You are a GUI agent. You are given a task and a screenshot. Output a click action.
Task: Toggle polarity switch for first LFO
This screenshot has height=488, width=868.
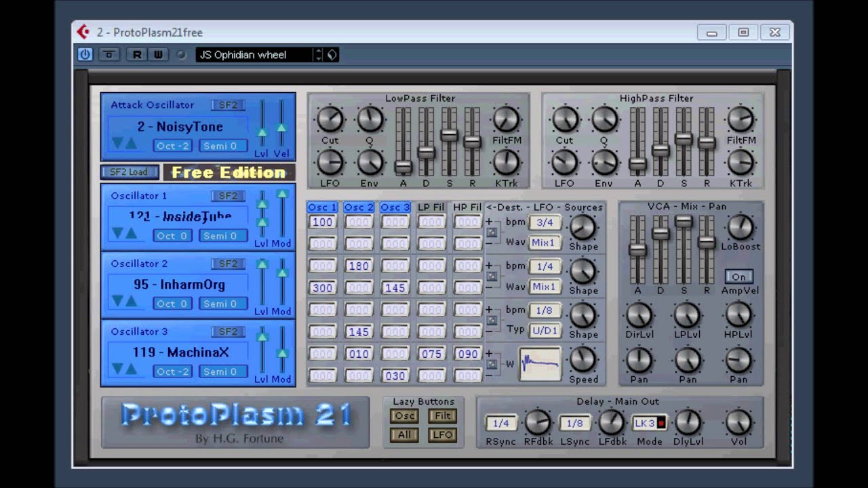click(492, 232)
